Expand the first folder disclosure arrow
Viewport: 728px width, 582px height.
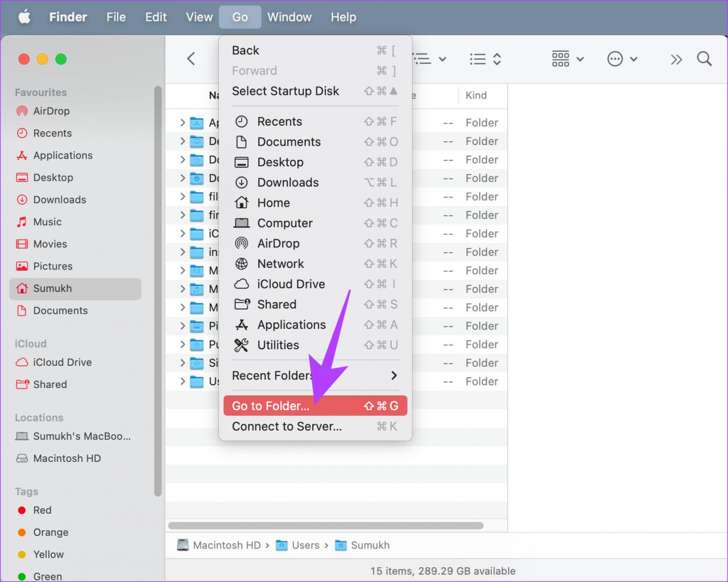(183, 122)
